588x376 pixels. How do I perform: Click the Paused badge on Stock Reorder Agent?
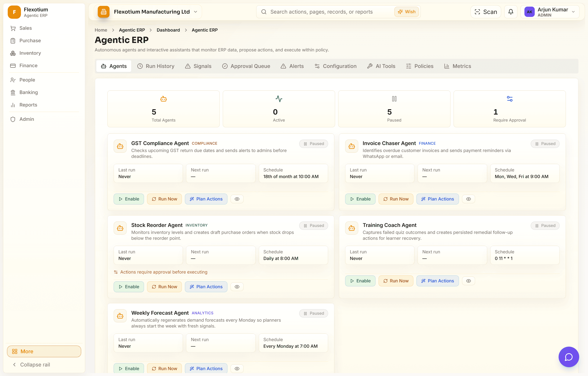(x=313, y=226)
